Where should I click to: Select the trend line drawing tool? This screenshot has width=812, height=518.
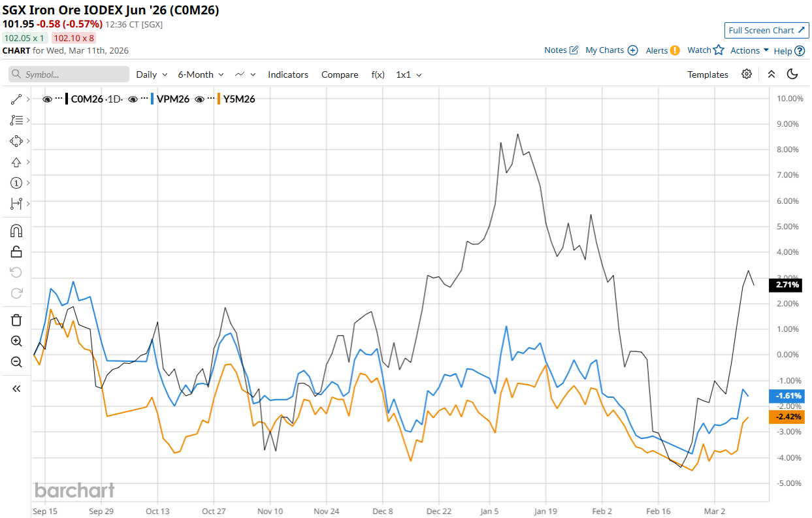[x=16, y=99]
